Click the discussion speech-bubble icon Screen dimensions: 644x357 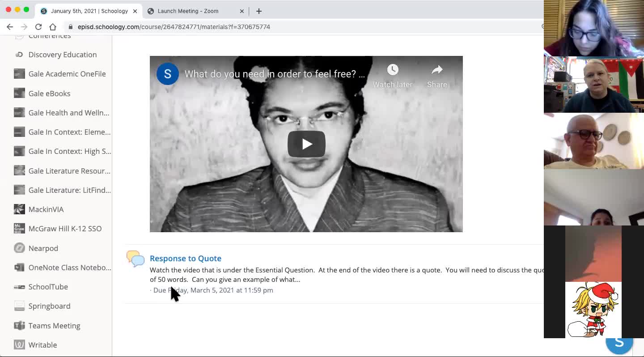coord(136,259)
